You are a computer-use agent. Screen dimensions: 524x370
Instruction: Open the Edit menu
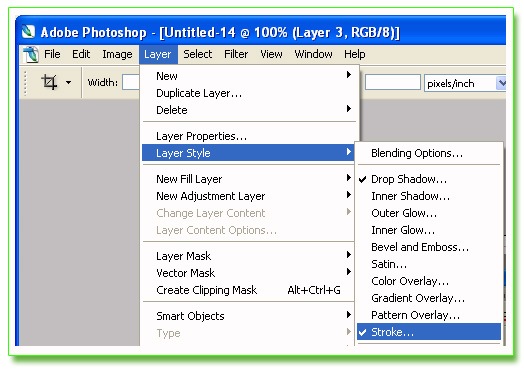[x=81, y=54]
